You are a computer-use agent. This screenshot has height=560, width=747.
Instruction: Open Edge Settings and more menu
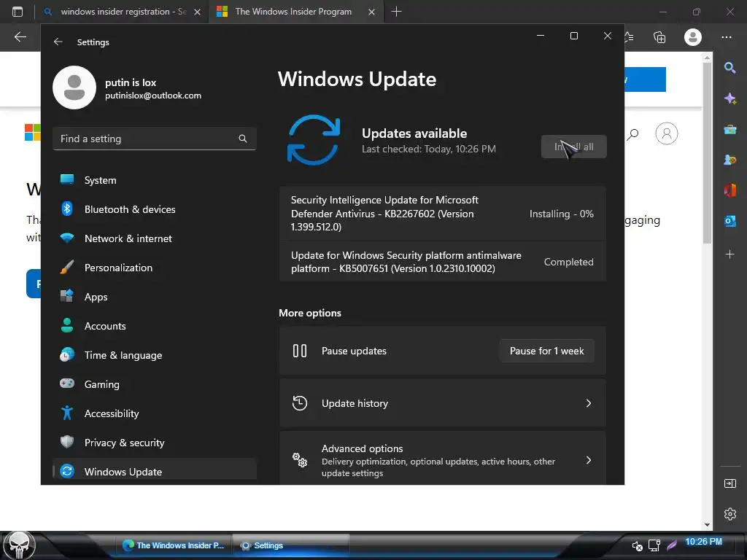pos(726,37)
